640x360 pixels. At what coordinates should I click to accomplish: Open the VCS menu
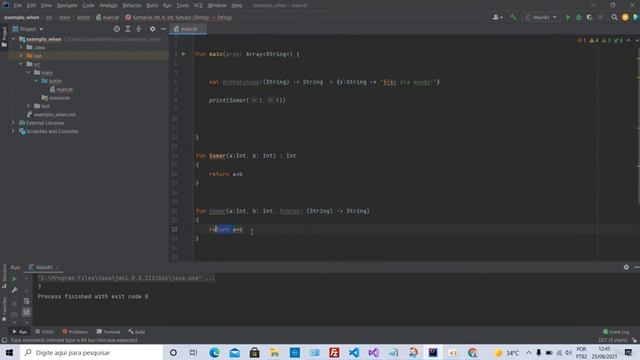(198, 5)
